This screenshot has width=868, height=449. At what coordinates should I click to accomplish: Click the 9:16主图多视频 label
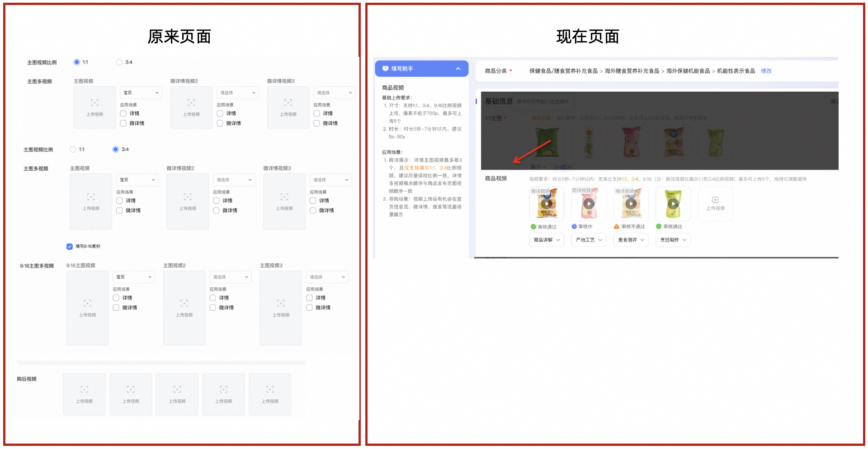coord(37,266)
